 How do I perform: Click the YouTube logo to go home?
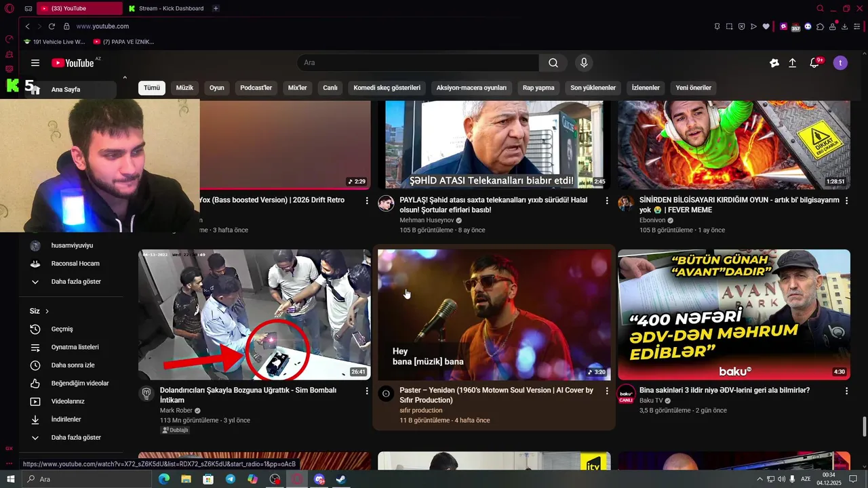click(x=73, y=63)
